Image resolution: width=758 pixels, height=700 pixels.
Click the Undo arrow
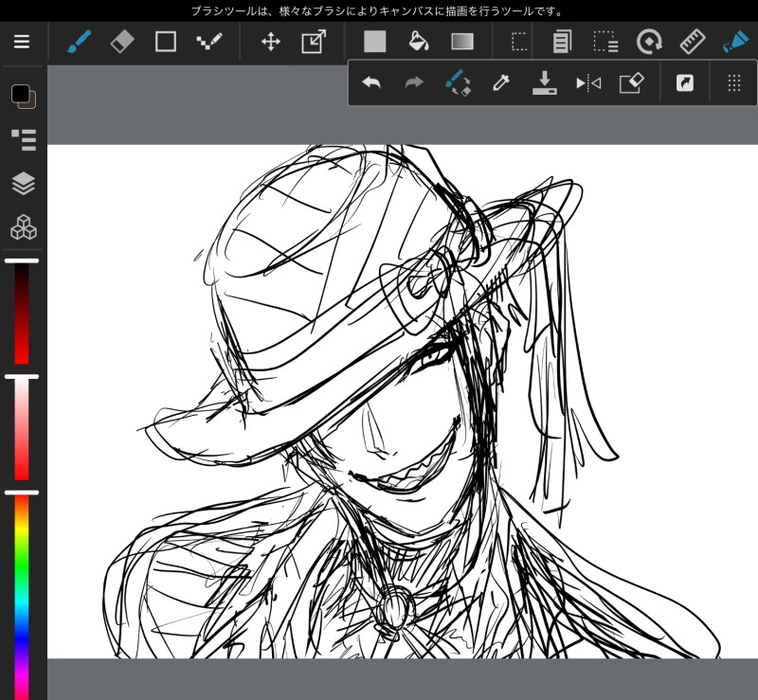371,83
